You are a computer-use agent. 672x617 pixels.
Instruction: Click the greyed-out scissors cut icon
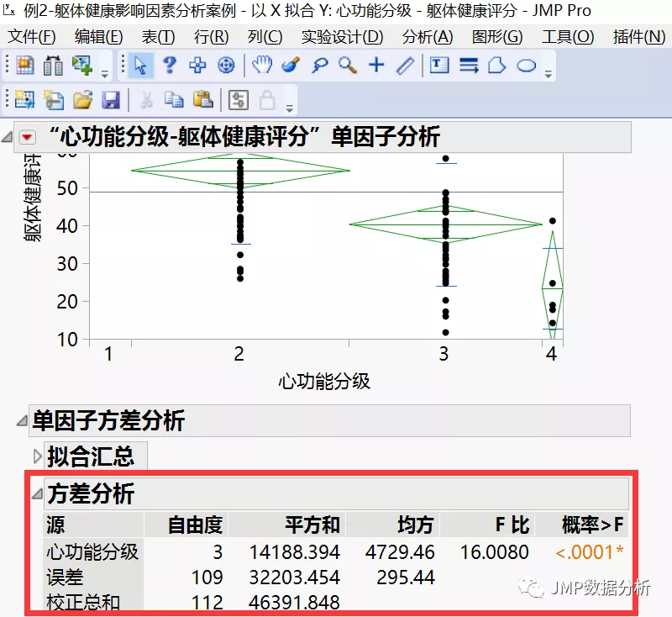(x=146, y=100)
